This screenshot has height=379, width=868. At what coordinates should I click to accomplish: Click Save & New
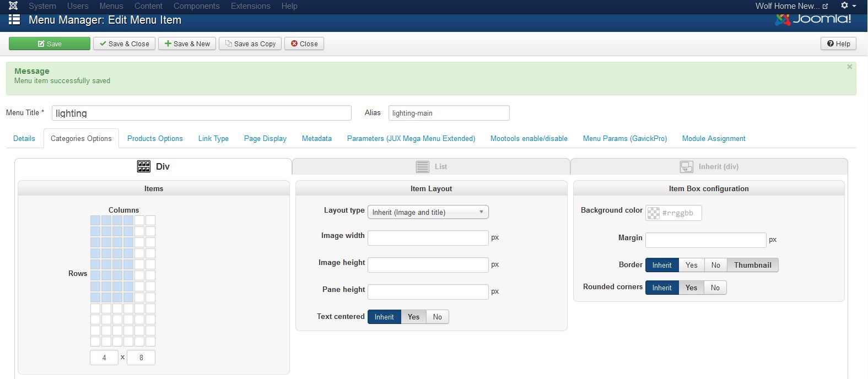pos(187,44)
